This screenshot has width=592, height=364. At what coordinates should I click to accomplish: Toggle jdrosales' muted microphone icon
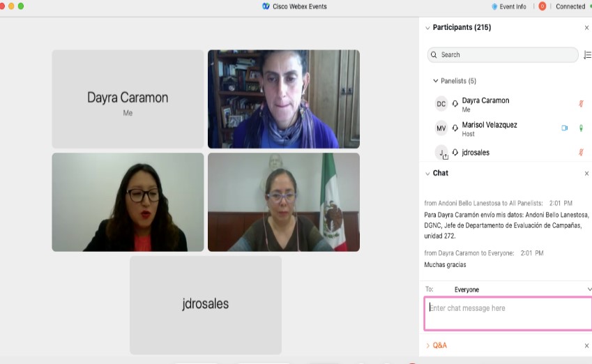(581, 152)
